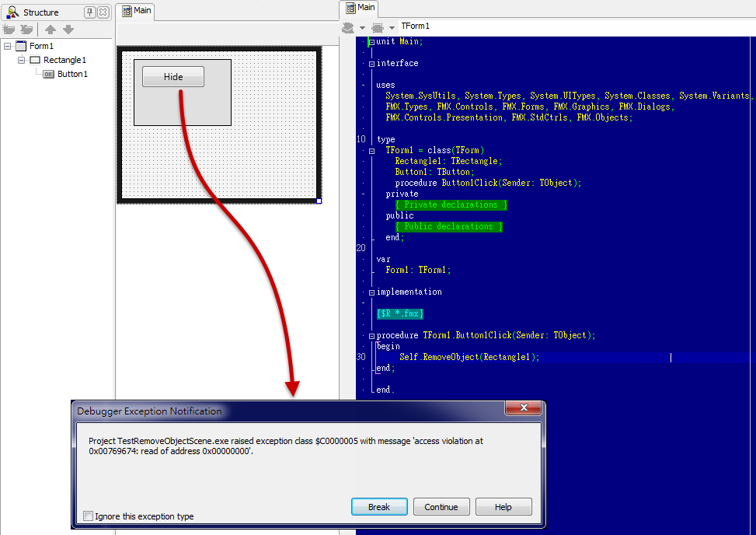Click the line number 10 in the gutter
Screen dimensions: 756x535
(x=361, y=139)
